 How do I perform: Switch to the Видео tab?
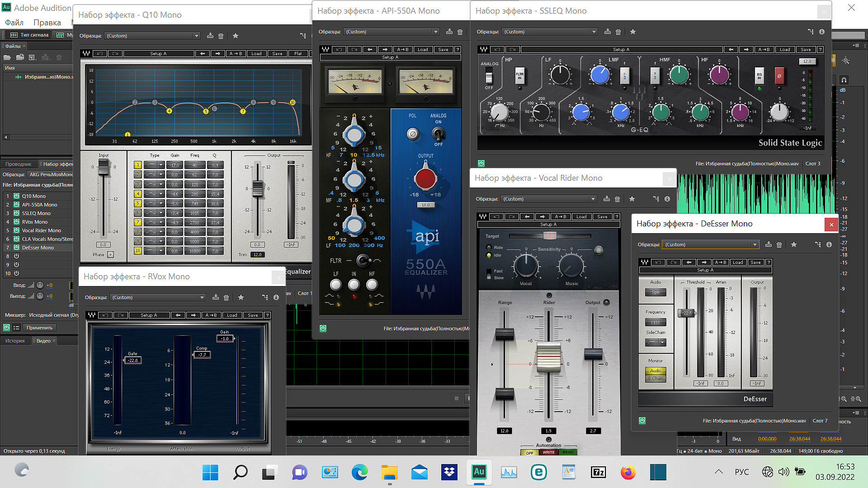tap(43, 341)
